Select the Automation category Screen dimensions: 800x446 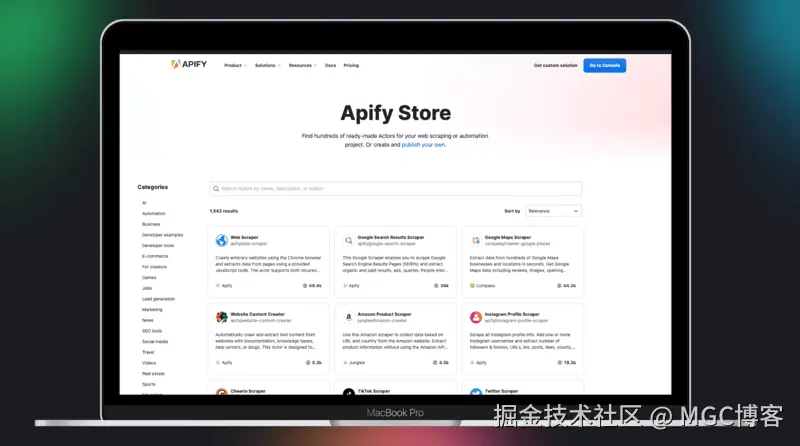tap(154, 213)
